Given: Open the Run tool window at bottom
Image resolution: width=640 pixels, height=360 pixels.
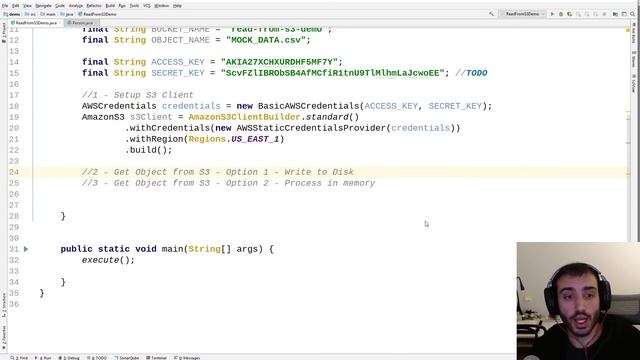Looking at the screenshot, I should pyautogui.click(x=43, y=358).
